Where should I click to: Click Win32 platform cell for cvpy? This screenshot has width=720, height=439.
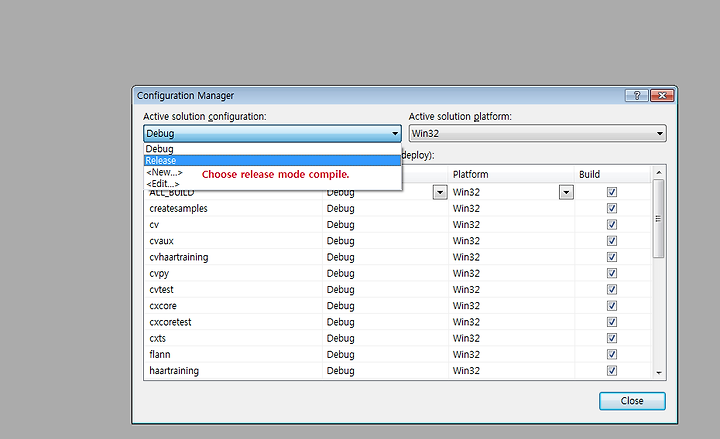click(511, 273)
